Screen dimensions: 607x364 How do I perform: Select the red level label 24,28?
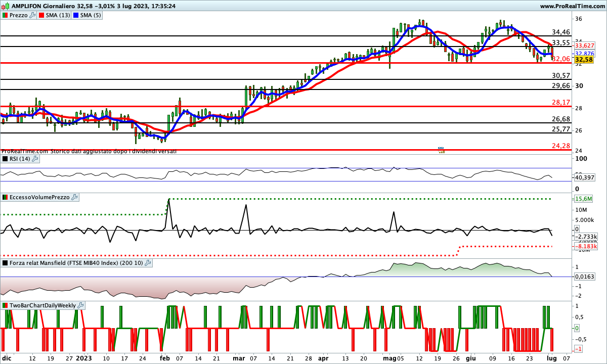[x=561, y=146]
